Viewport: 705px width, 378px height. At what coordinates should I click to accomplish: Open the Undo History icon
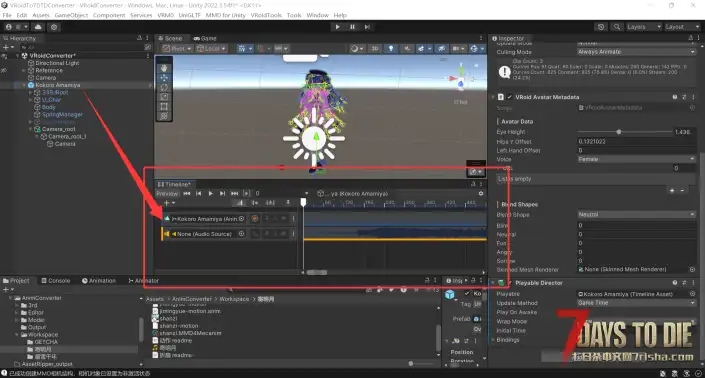[601, 27]
